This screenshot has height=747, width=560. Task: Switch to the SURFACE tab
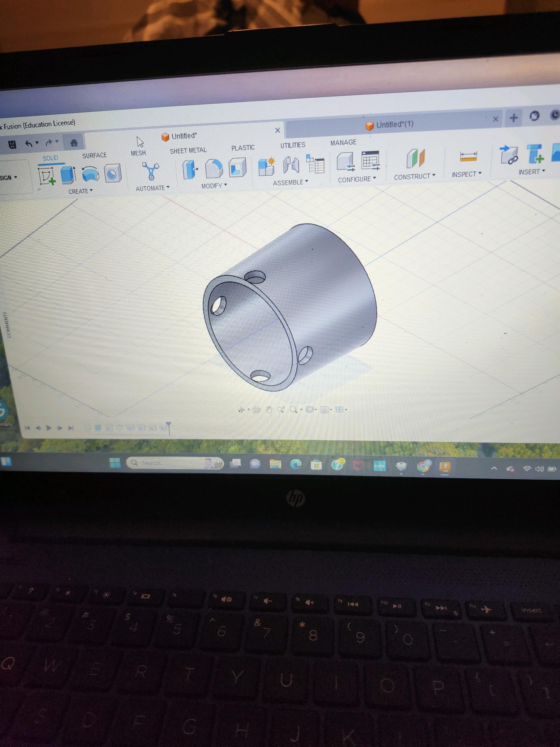[x=94, y=155]
